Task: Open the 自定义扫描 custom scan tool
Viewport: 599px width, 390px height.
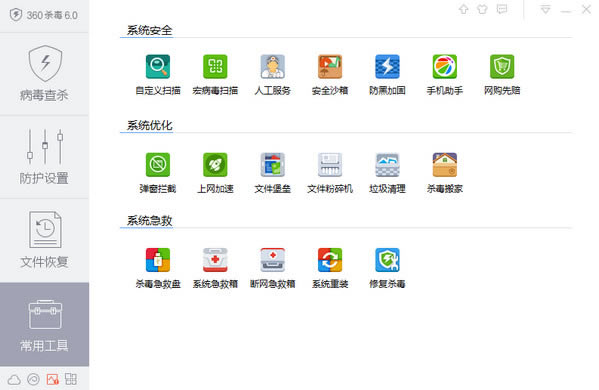Action: pyautogui.click(x=158, y=67)
